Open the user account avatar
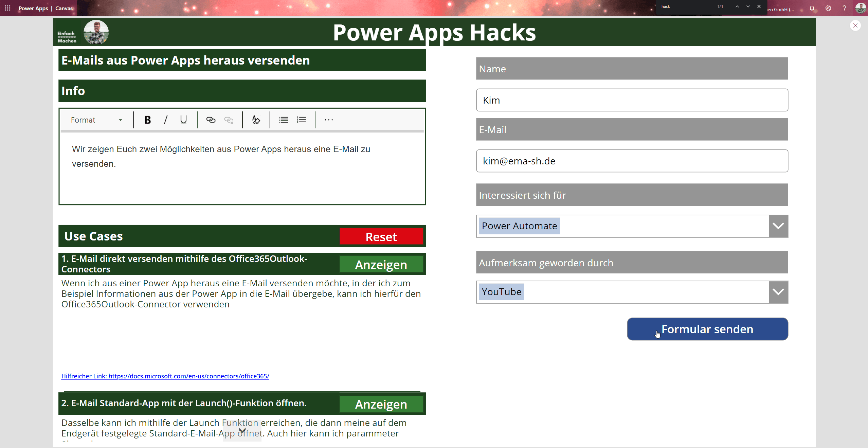This screenshot has height=448, width=868. point(861,8)
